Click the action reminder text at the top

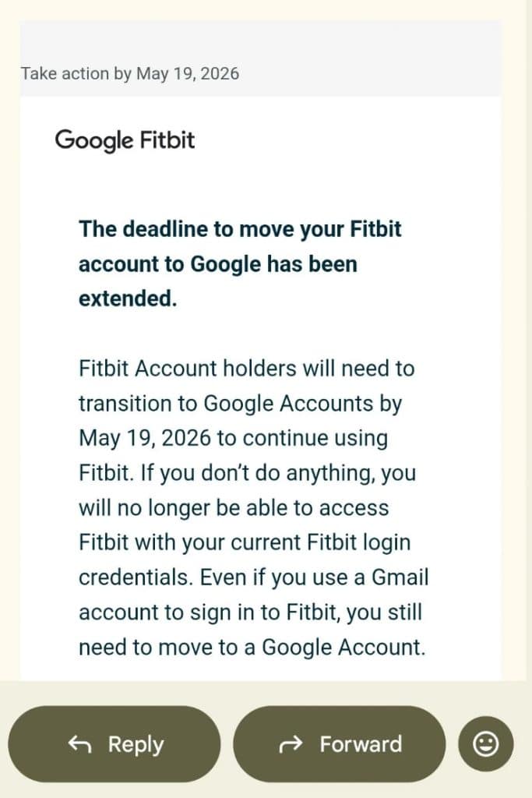pyautogui.click(x=129, y=74)
